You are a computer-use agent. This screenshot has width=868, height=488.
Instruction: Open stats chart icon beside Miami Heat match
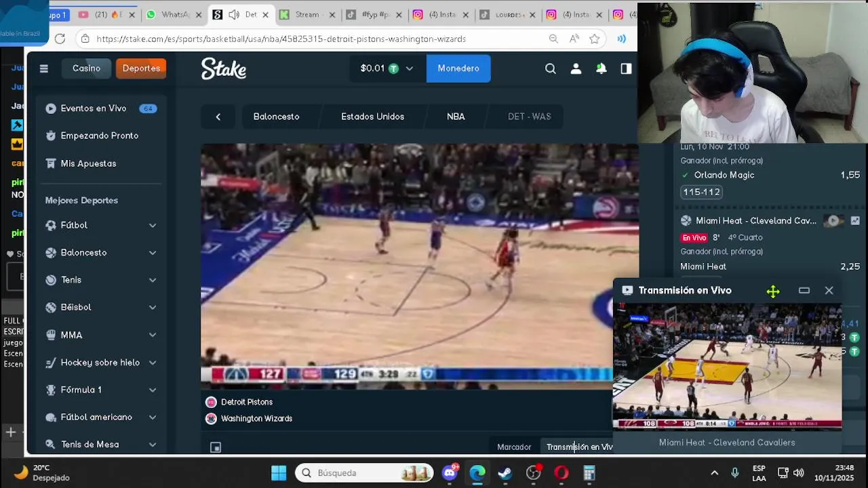click(x=855, y=221)
